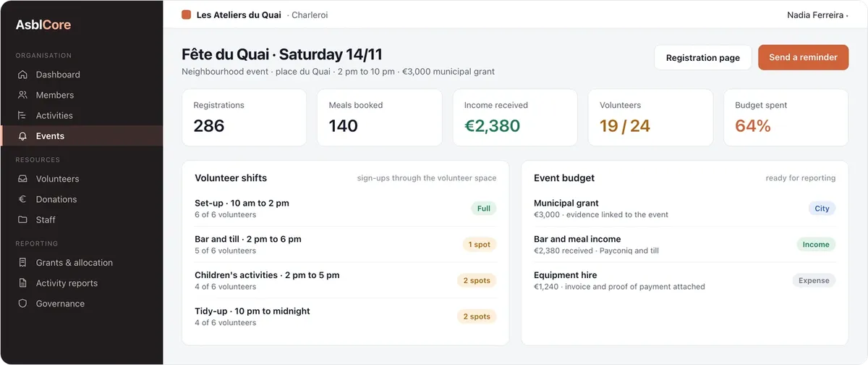Viewport: 868px width, 365px height.
Task: Open Members section label
Action: coord(55,95)
